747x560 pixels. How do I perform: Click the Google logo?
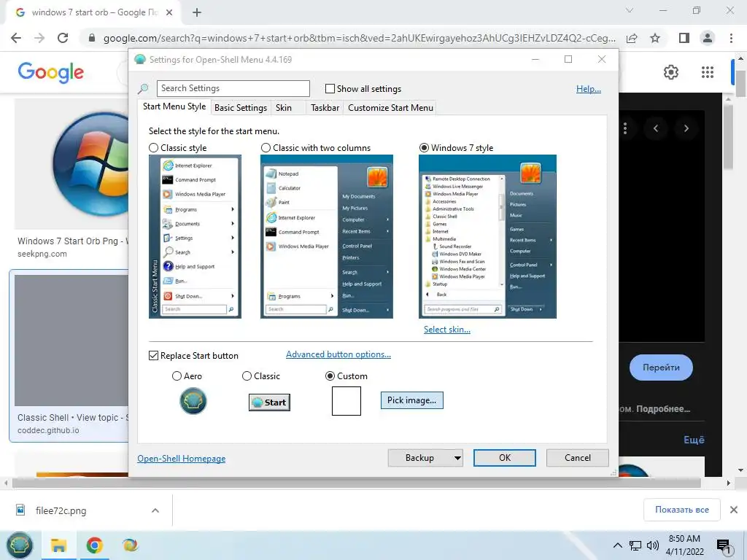coord(50,72)
